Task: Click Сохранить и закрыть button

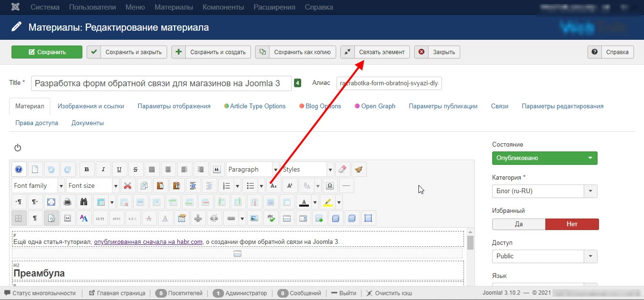Action: pyautogui.click(x=127, y=52)
